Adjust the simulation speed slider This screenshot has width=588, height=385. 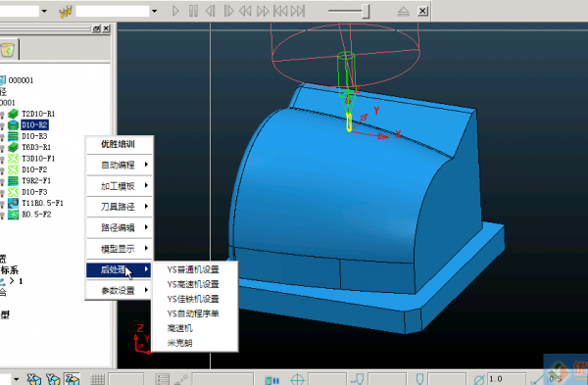pyautogui.click(x=366, y=11)
